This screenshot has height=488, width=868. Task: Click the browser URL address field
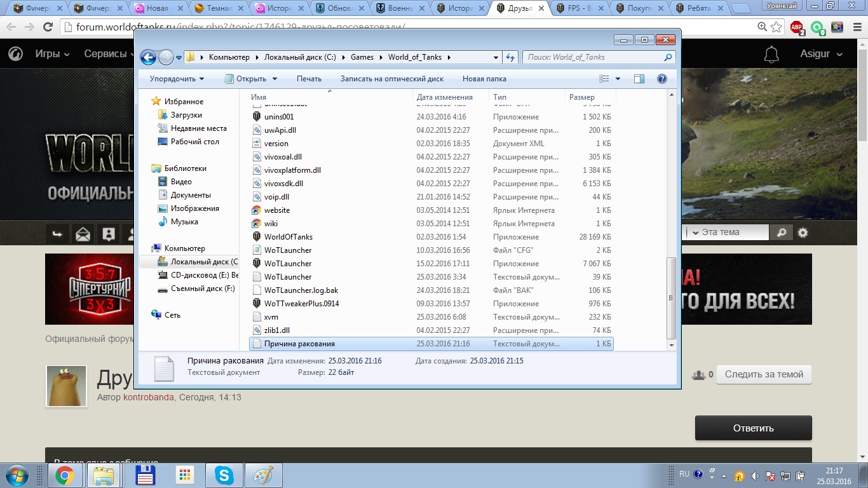point(407,27)
